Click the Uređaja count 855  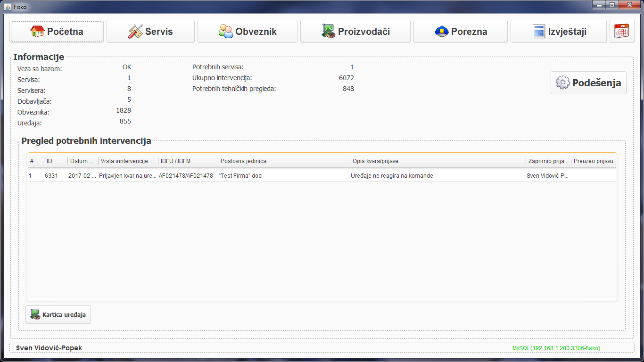125,121
